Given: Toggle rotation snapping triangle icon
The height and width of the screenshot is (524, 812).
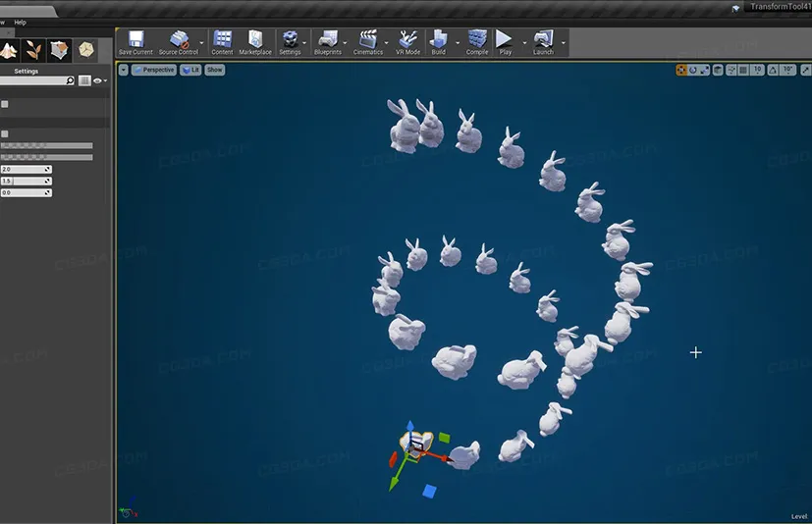Looking at the screenshot, I should [x=773, y=70].
